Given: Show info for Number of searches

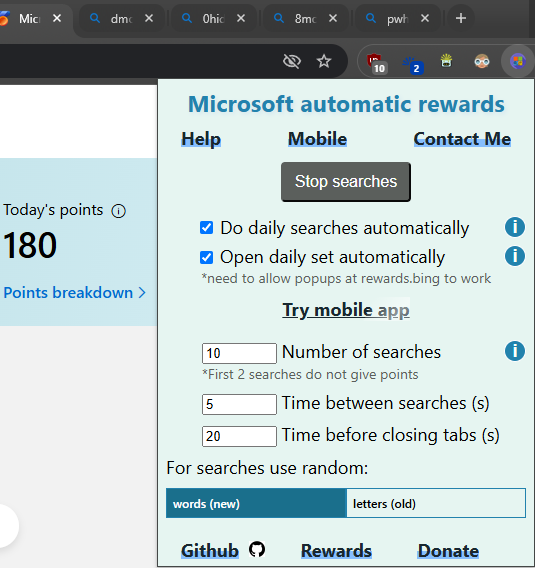Looking at the screenshot, I should click(x=515, y=351).
